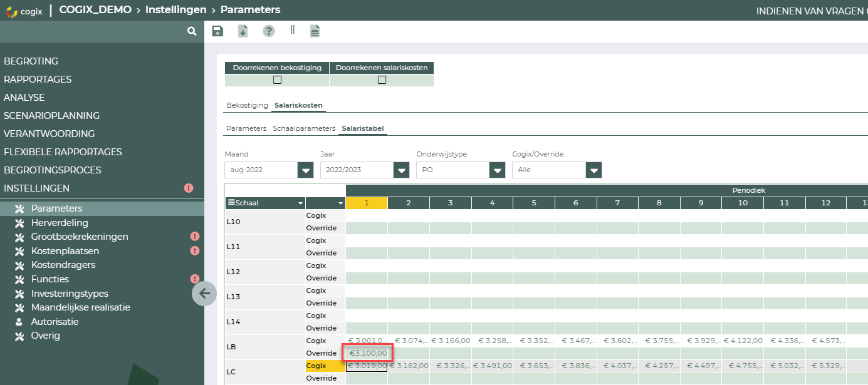The height and width of the screenshot is (385, 868).
Task: Open the Schaalparameters sub-tab
Action: coord(304,128)
